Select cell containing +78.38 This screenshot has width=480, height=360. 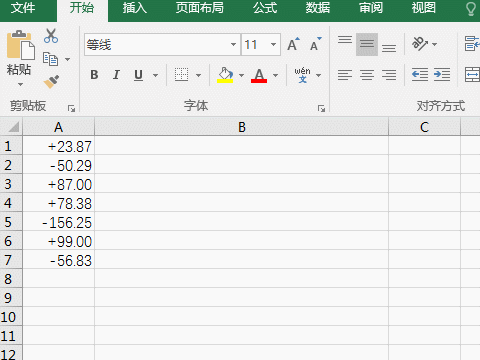58,203
